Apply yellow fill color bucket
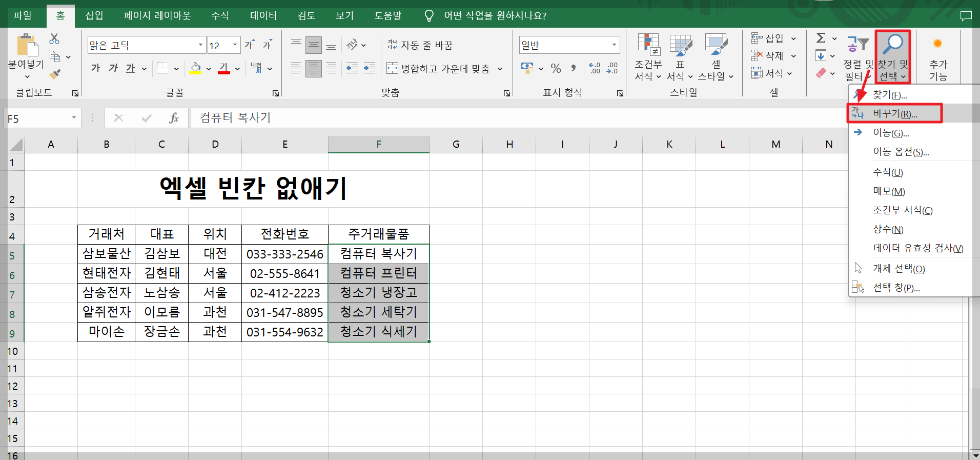980x460 pixels. (x=195, y=68)
